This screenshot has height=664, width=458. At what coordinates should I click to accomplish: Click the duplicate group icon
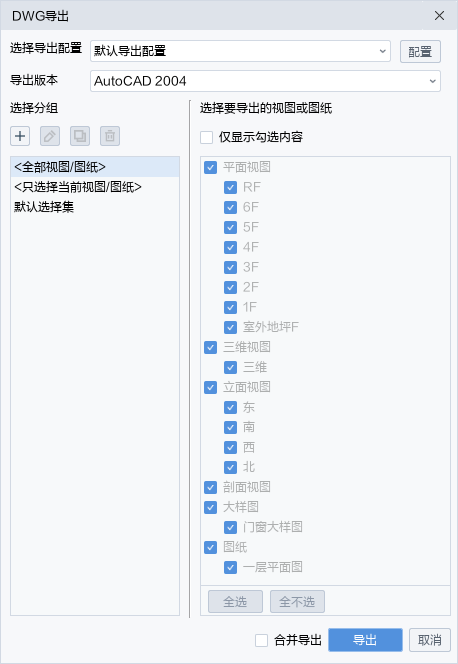(x=80, y=136)
